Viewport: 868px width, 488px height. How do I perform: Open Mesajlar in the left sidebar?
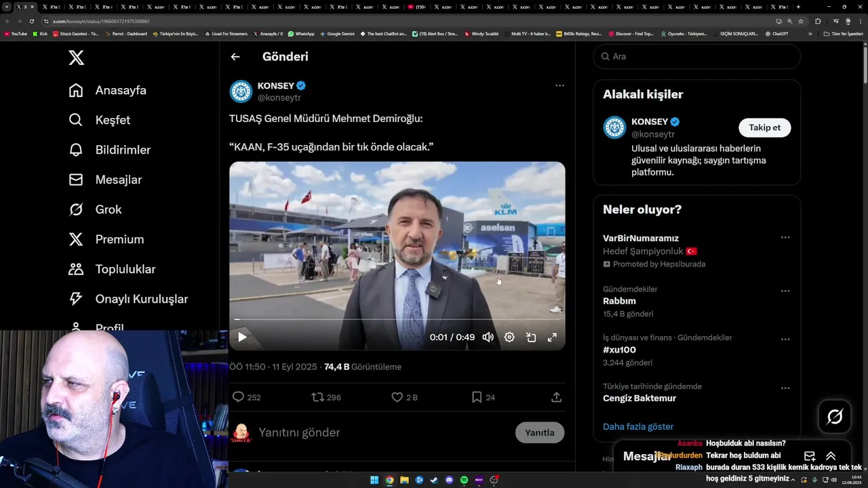tap(105, 180)
